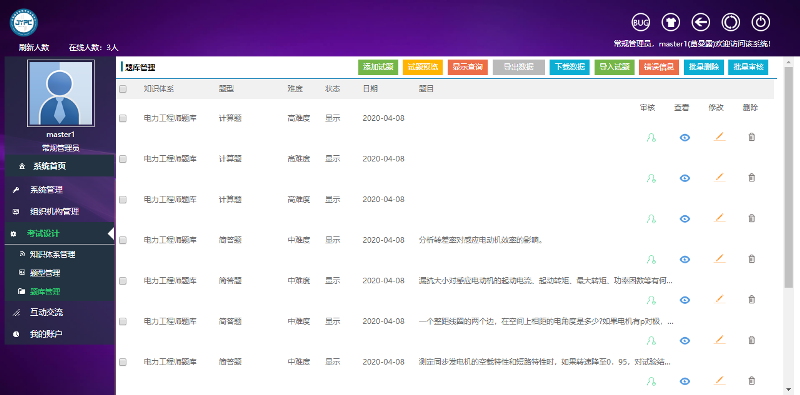Click the back arrow icon in header
Viewport: 800px width, 395px height.
[x=701, y=22]
